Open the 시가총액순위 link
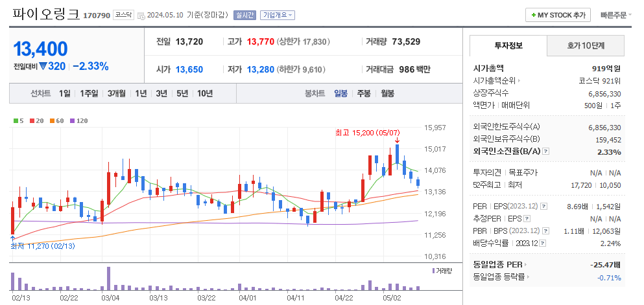Image resolution: width=644 pixels, height=305 pixels. (x=495, y=81)
